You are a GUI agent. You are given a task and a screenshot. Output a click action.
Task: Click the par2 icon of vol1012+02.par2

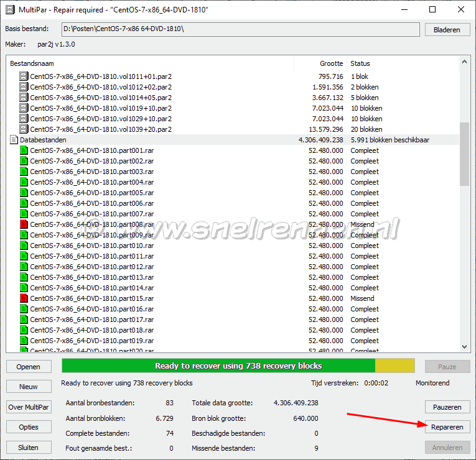pyautogui.click(x=24, y=87)
